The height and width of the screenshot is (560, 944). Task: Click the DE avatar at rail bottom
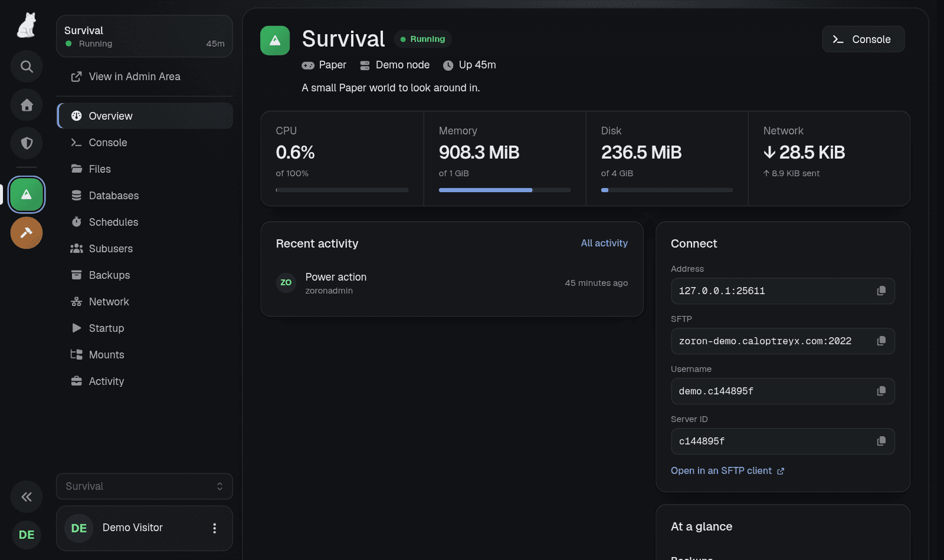27,535
